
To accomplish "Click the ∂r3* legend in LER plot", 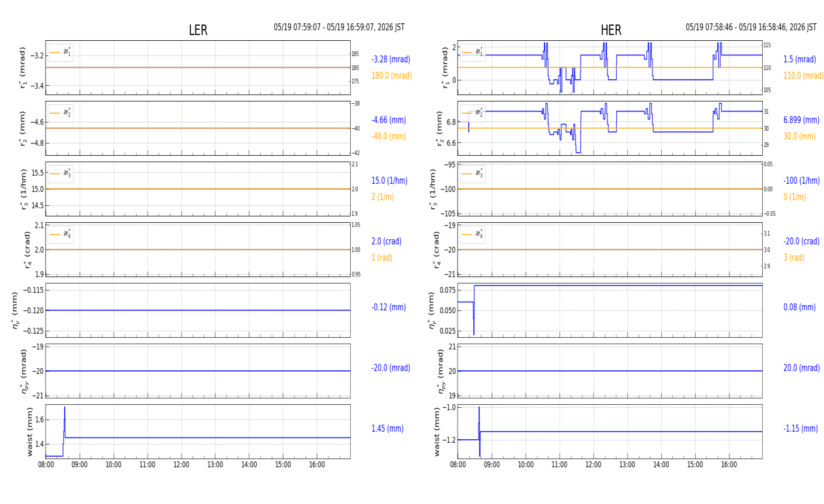I will pos(61,174).
